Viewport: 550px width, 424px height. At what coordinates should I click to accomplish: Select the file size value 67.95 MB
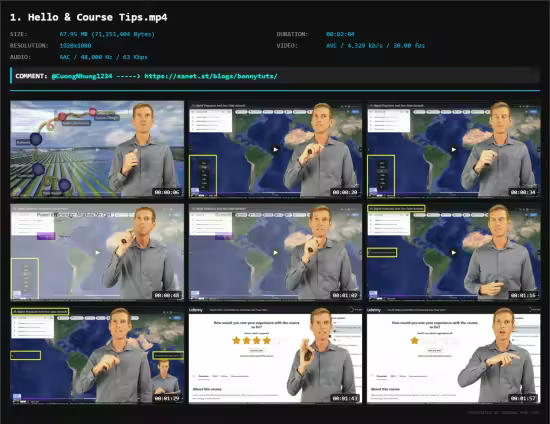(107, 34)
